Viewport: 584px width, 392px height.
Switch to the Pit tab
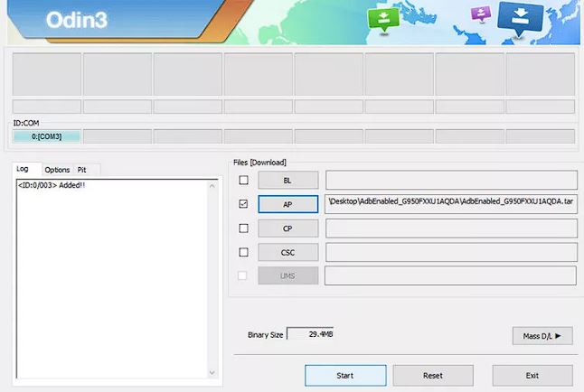tap(82, 170)
